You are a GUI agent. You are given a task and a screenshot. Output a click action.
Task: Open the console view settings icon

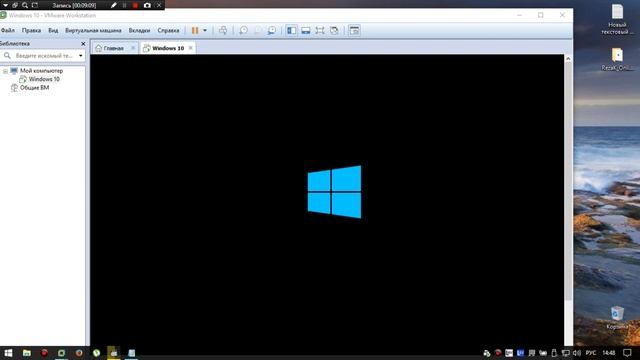pos(354,31)
